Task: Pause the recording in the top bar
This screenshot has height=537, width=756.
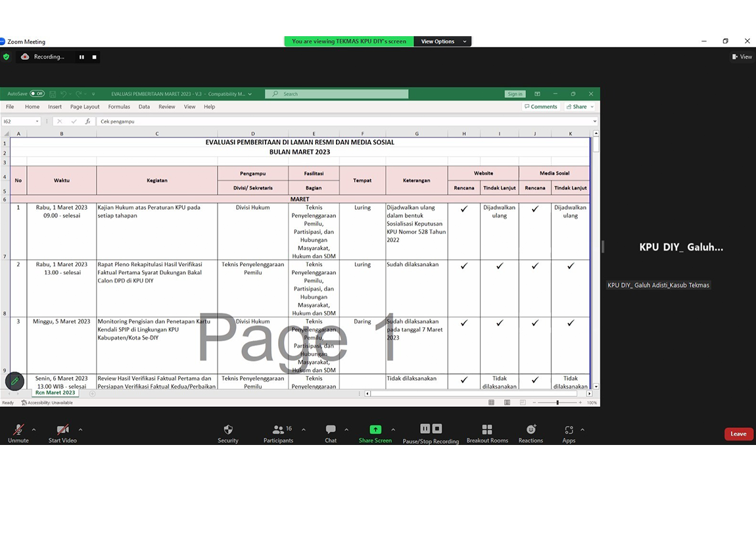Action: coord(82,57)
